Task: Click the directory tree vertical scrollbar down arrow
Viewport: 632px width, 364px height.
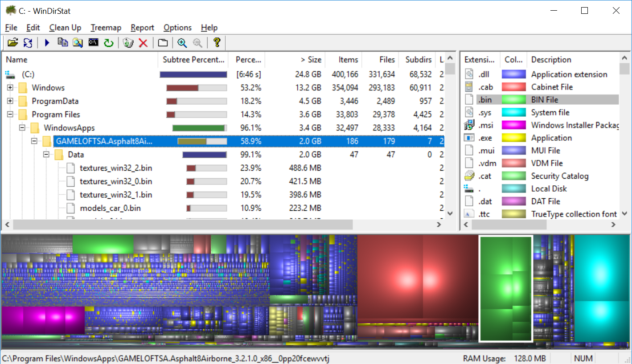Action: click(x=450, y=213)
